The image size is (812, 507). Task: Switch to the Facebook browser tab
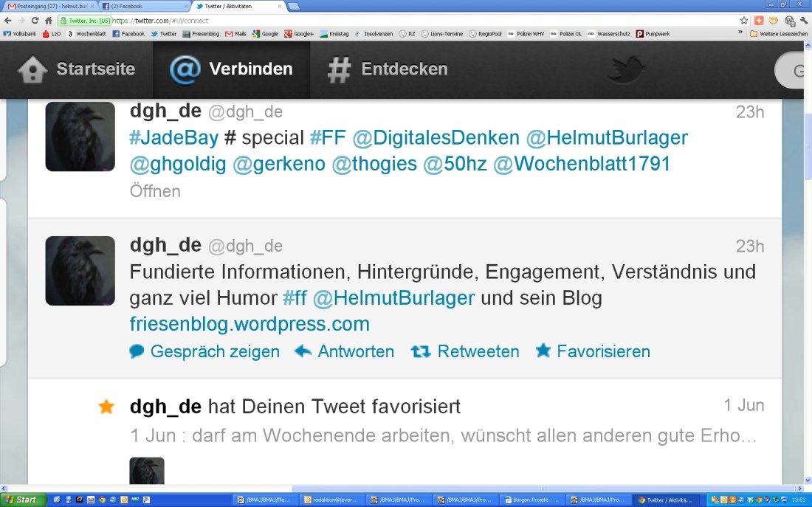point(140,6)
